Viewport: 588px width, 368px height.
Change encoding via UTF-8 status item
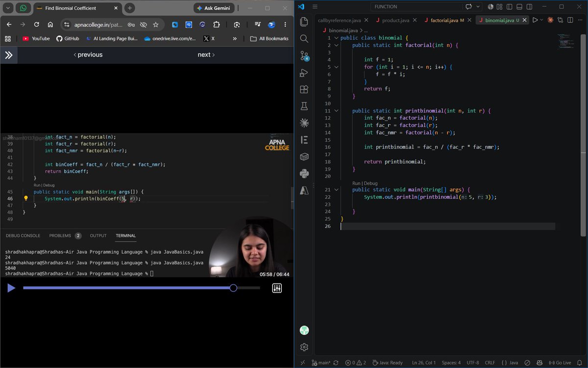pos(473,363)
